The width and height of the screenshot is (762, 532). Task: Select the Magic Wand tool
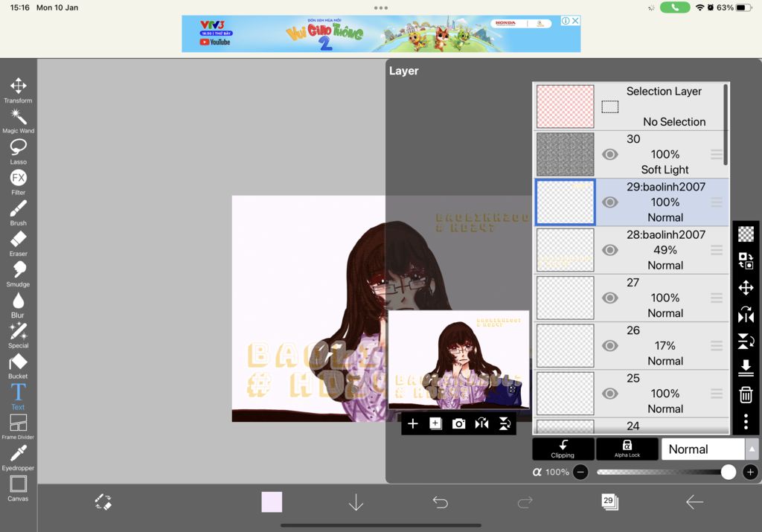pyautogui.click(x=18, y=121)
